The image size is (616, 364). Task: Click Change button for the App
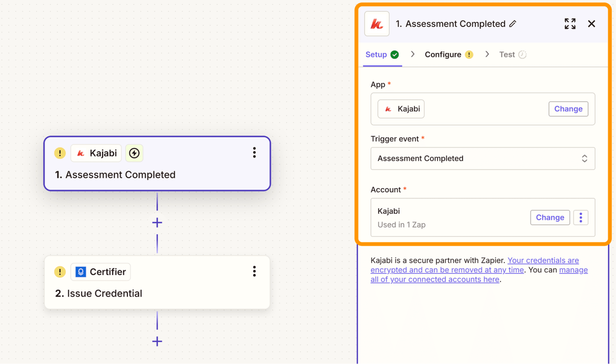[568, 109]
